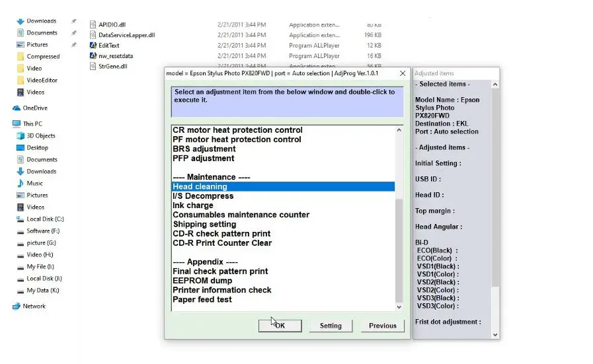Viewport: 593px width, 364px height.
Task: Select the quick-access Pictures icon
Action: click(x=20, y=45)
